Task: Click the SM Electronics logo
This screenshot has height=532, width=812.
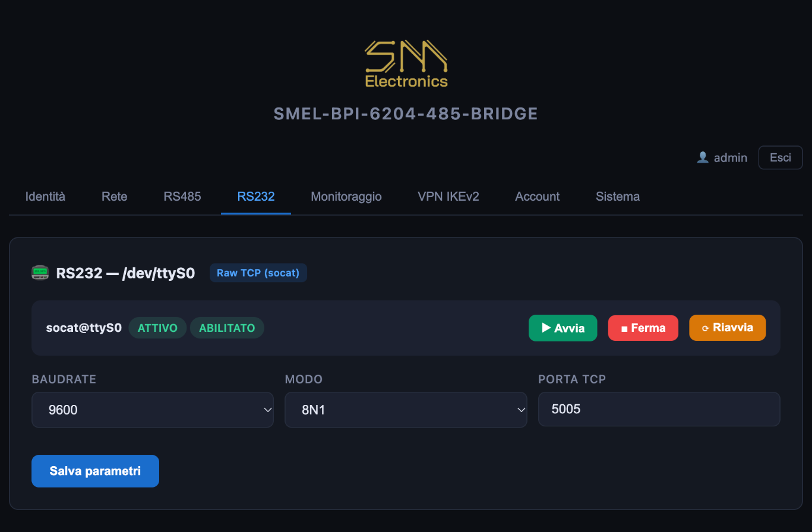Action: [x=406, y=64]
